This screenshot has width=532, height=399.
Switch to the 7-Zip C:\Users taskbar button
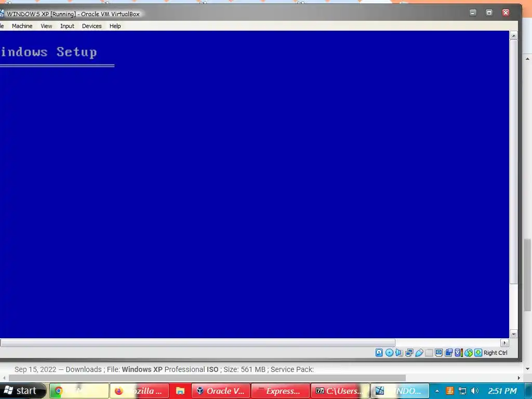[340, 391]
